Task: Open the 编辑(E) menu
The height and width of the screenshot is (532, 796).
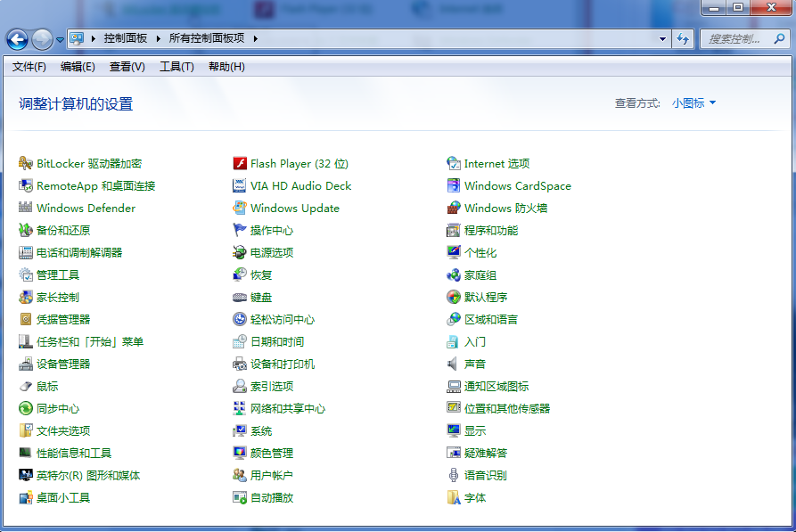Action: click(78, 67)
